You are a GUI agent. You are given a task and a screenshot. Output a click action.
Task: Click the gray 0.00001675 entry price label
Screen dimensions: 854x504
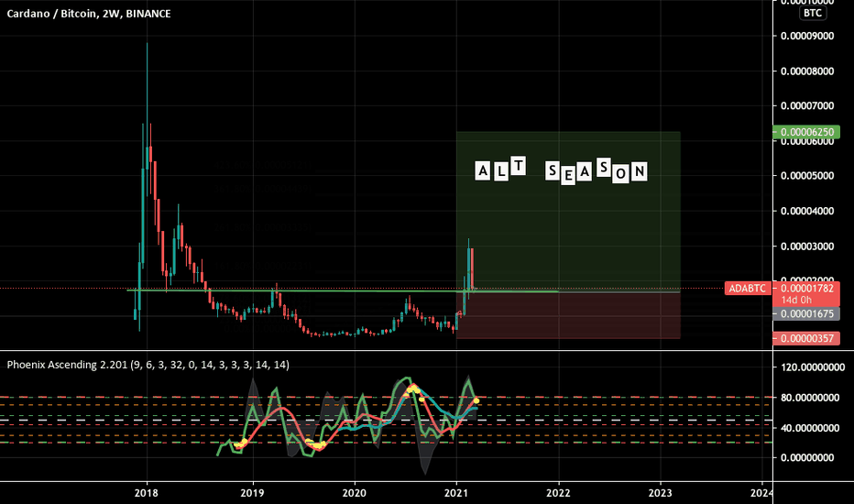click(x=806, y=313)
